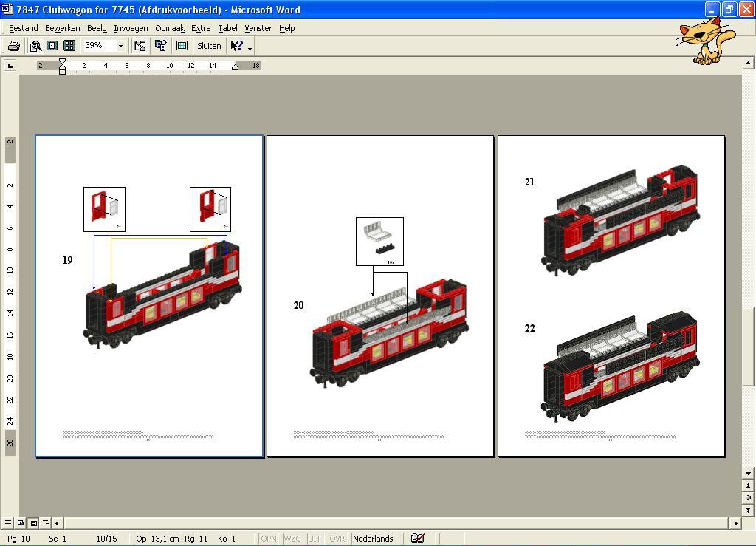Switch to Print layout view icon
The image size is (756, 546).
click(33, 523)
